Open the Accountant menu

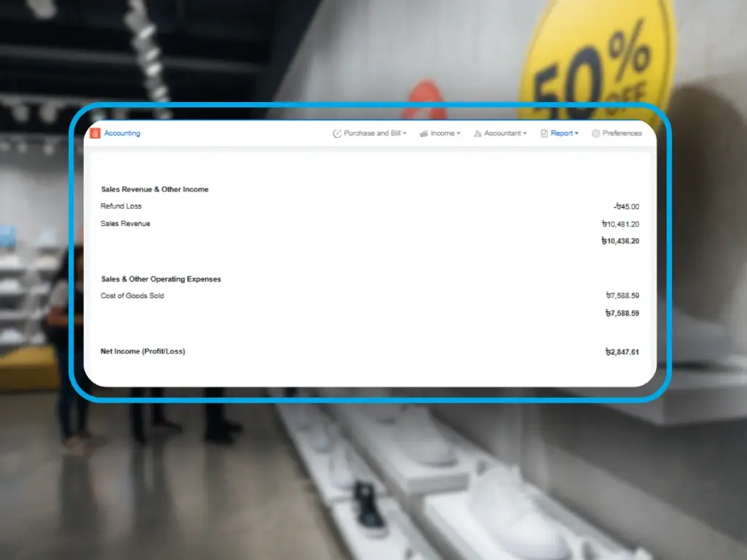503,133
